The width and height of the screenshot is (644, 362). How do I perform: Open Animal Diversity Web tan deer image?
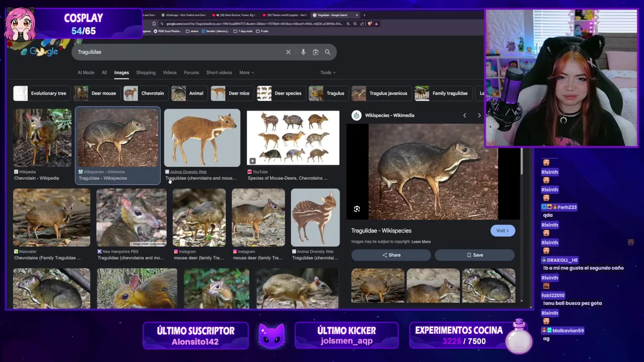(202, 138)
